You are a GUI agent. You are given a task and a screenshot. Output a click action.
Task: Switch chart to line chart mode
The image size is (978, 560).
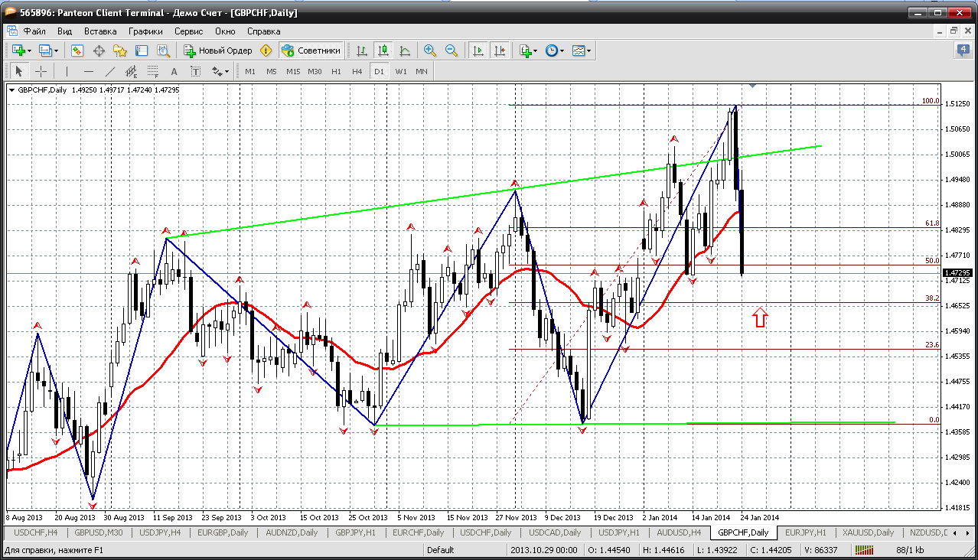tap(404, 50)
